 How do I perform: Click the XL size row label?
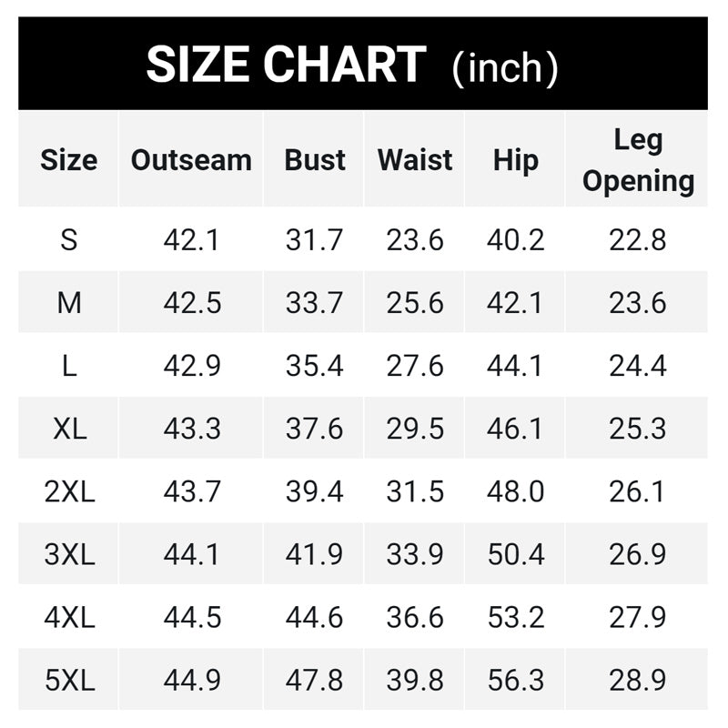(x=69, y=429)
